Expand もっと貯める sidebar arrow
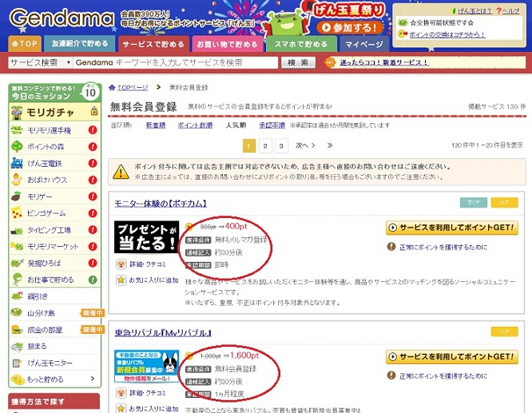This screenshot has width=532, height=413. (x=93, y=379)
